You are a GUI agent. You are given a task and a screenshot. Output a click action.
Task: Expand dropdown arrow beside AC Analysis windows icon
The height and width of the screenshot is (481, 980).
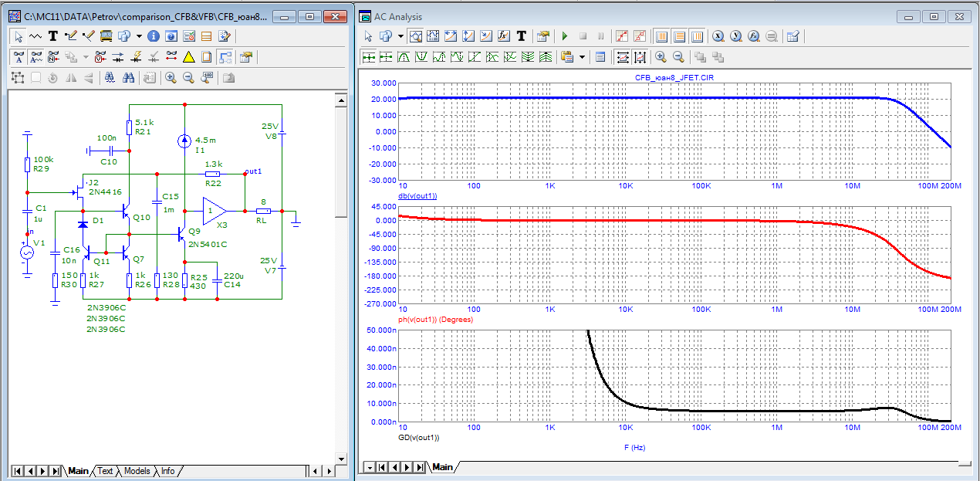point(400,36)
